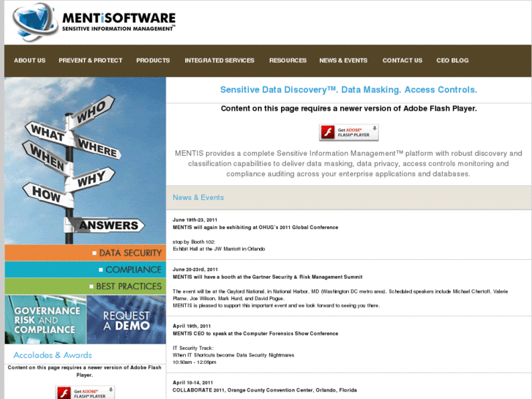Image resolution: width=532 pixels, height=399 pixels.
Task: Click the Request a Demo tile
Action: pos(126,319)
